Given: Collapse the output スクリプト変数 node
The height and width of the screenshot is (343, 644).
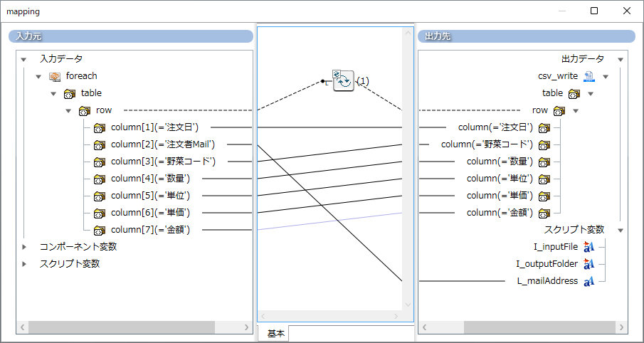Looking at the screenshot, I should (621, 230).
